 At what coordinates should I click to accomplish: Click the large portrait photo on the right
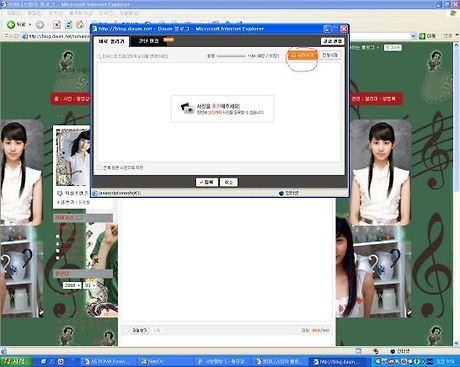coord(380,172)
